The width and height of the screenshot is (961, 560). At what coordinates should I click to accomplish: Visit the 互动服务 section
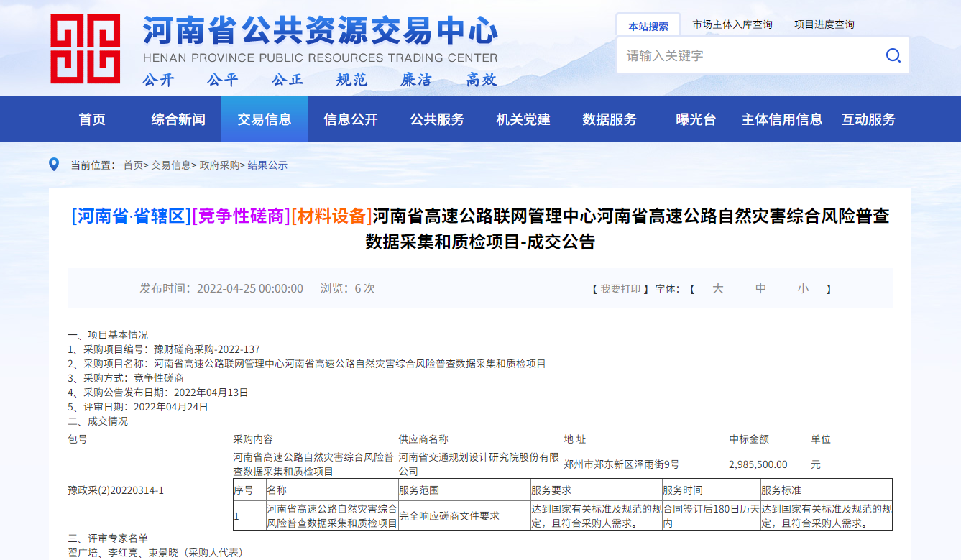(868, 119)
